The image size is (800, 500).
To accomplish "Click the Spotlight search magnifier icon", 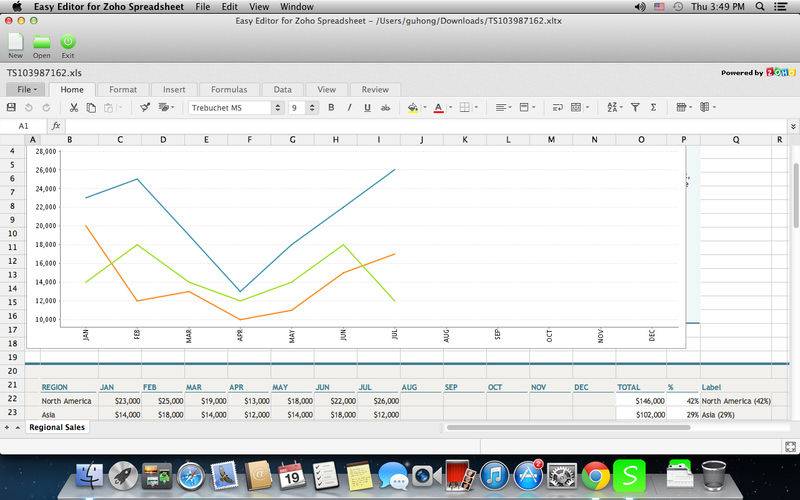I will click(x=760, y=7).
